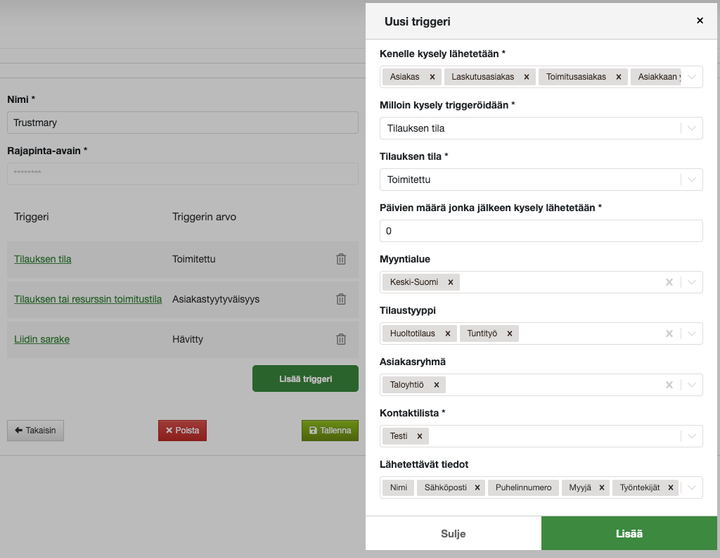The image size is (720, 558).
Task: Click the green Lisää button
Action: (x=629, y=534)
